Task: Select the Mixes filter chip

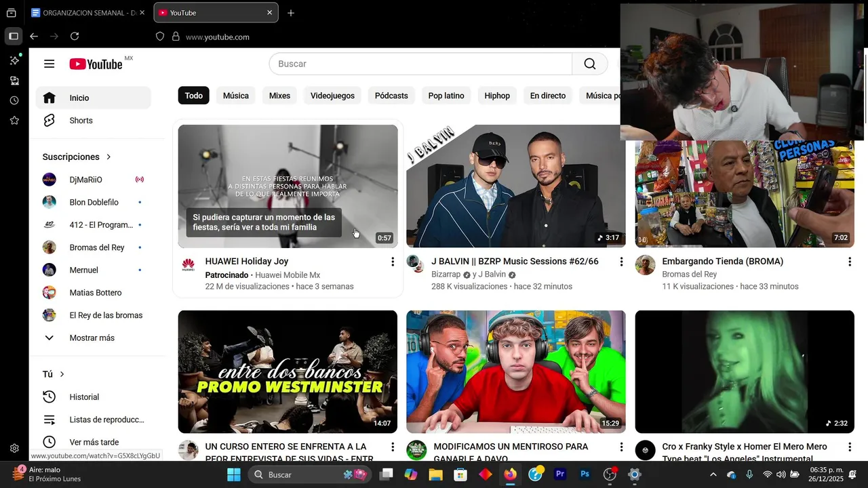Action: click(x=279, y=96)
